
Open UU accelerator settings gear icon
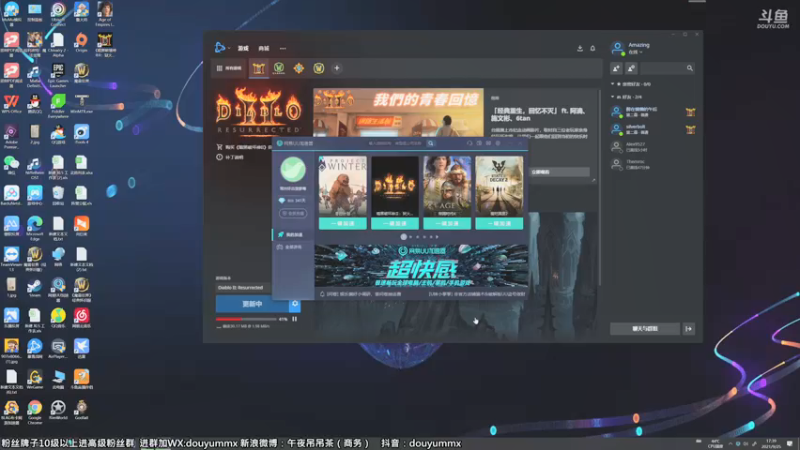click(498, 143)
